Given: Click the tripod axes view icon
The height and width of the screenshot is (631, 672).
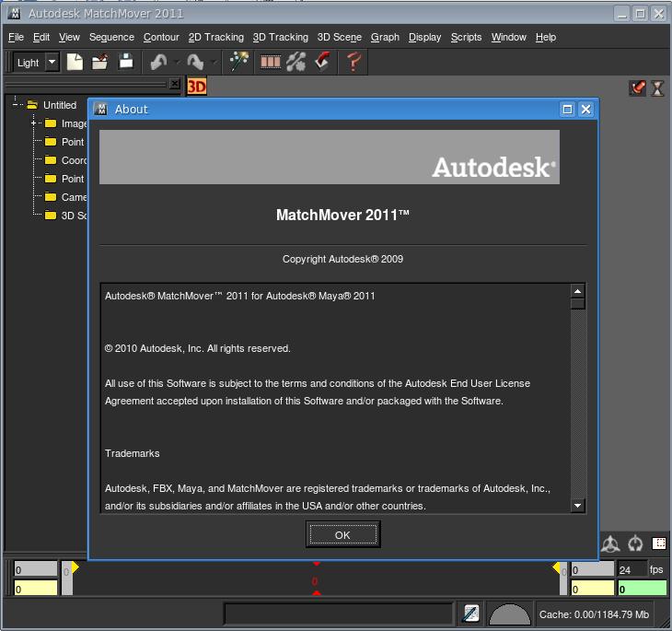Looking at the screenshot, I should tap(610, 543).
